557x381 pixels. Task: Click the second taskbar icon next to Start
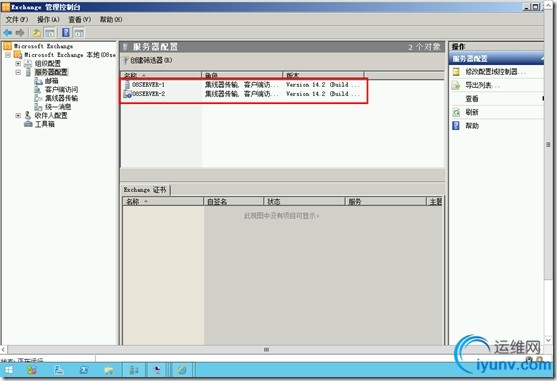[31, 370]
